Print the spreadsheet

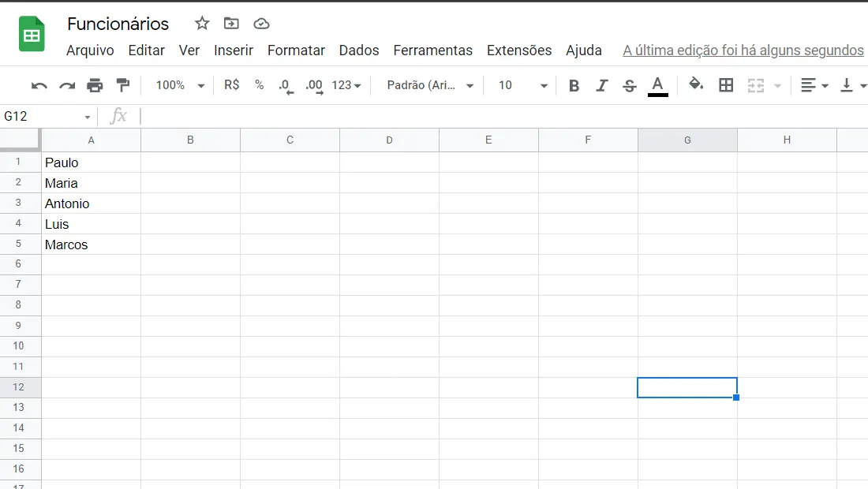point(95,85)
